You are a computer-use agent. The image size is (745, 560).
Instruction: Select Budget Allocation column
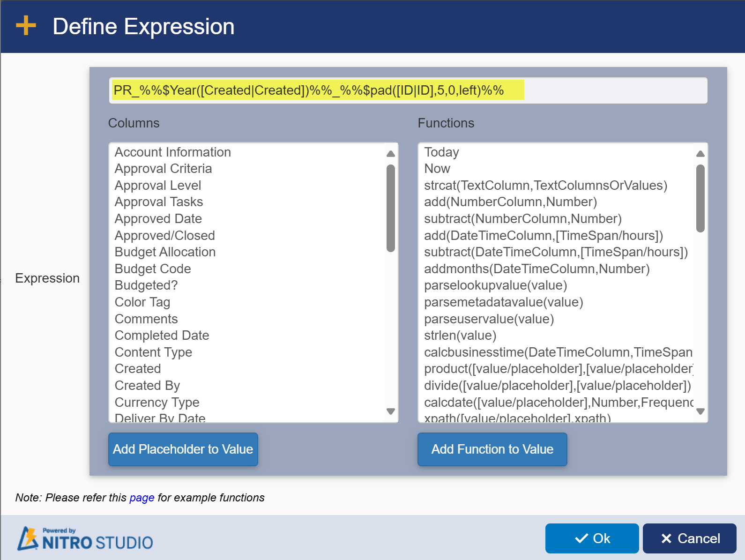[165, 252]
